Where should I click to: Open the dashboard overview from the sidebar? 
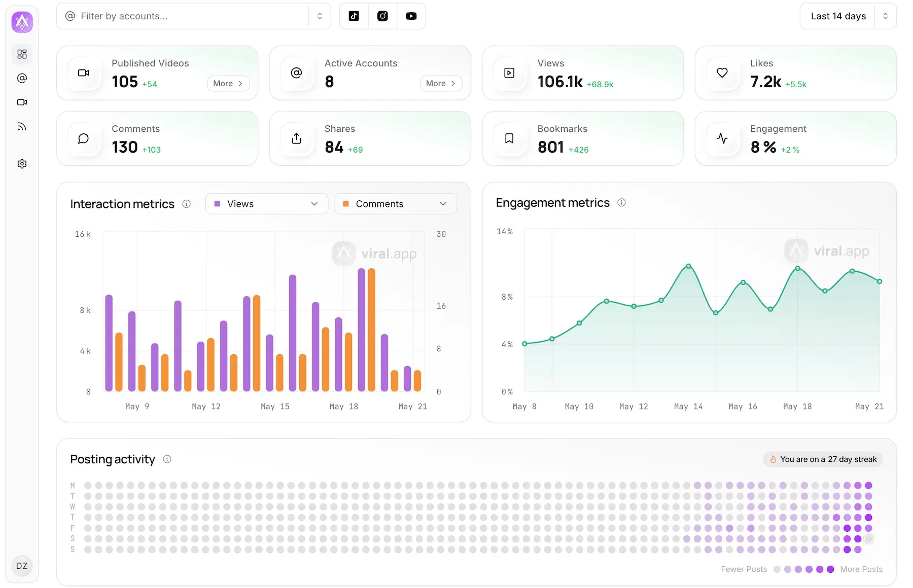coord(22,54)
